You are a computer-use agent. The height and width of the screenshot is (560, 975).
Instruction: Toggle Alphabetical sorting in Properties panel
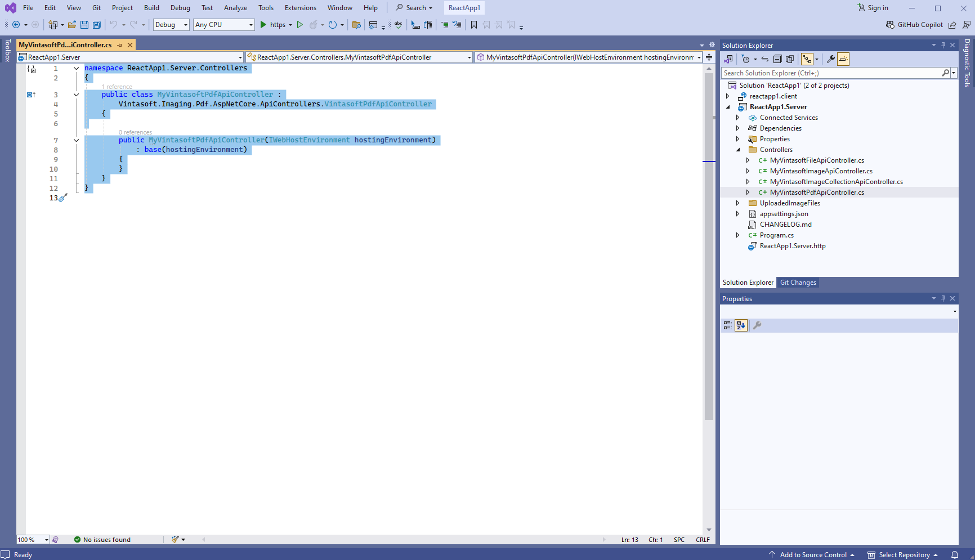741,325
